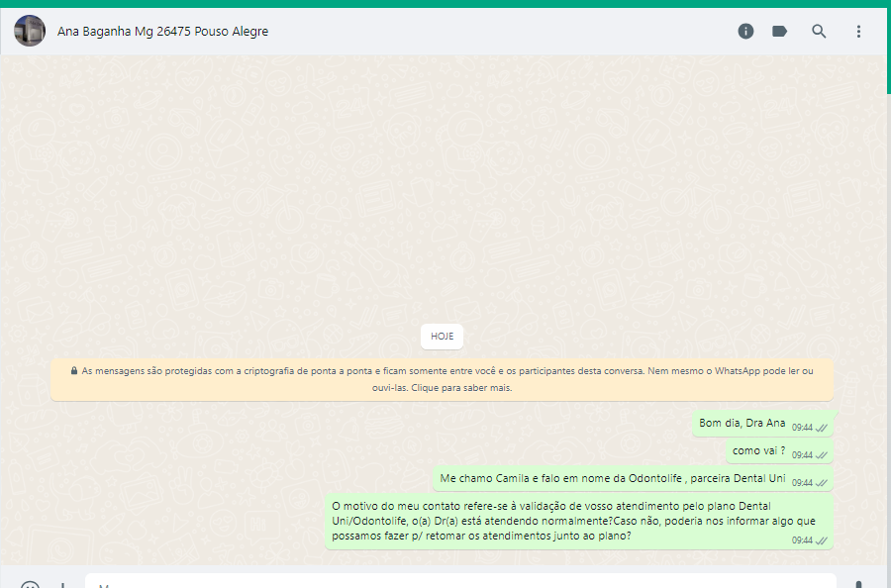Click the voice message microphone icon
The width and height of the screenshot is (891, 588).
[858, 584]
